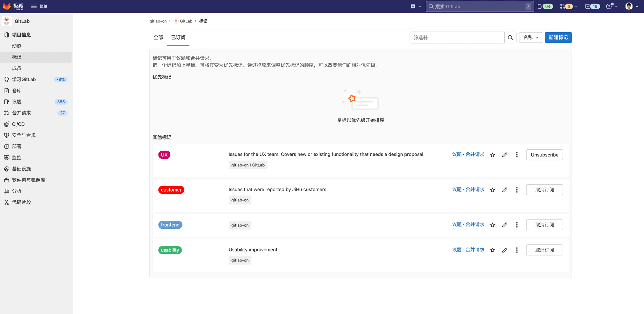Edit the customer label with pencil
Image resolution: width=644 pixels, height=314 pixels.
pyautogui.click(x=505, y=190)
